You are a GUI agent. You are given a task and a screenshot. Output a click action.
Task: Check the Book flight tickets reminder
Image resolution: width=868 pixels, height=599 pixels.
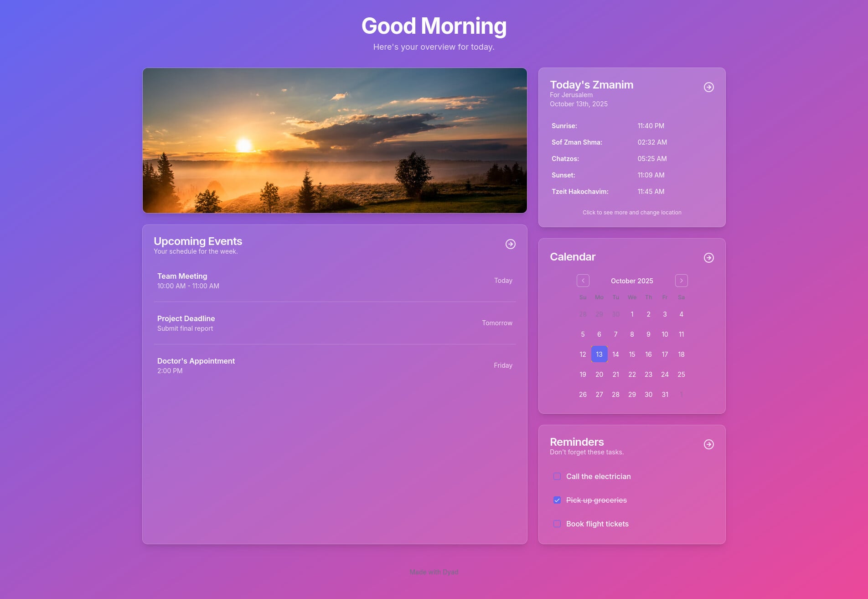click(x=557, y=524)
